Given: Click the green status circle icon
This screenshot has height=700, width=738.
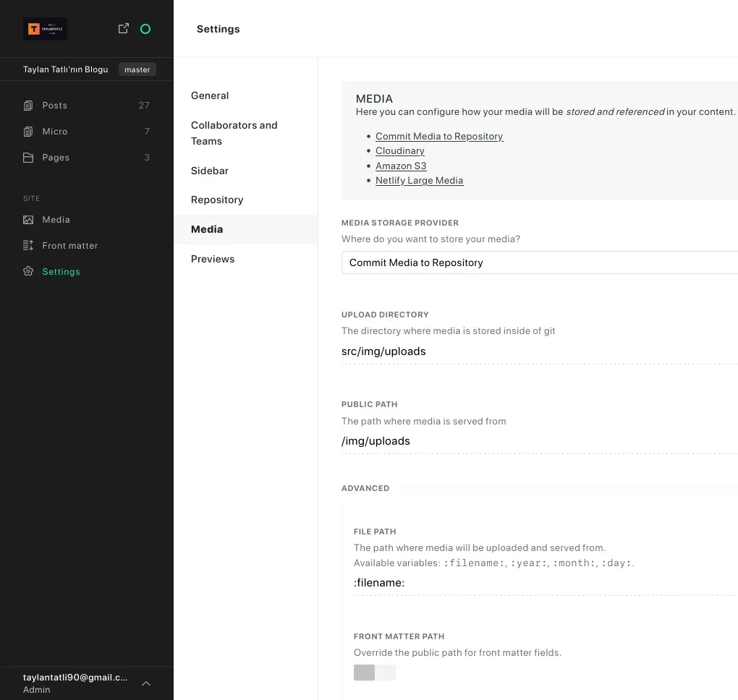Looking at the screenshot, I should pyautogui.click(x=145, y=29).
